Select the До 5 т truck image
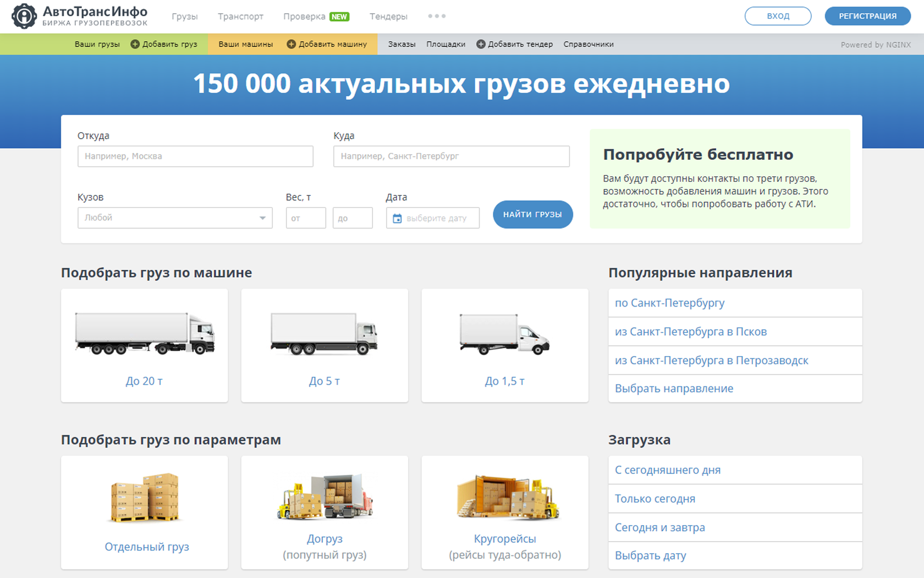The width and height of the screenshot is (924, 578). (324, 333)
